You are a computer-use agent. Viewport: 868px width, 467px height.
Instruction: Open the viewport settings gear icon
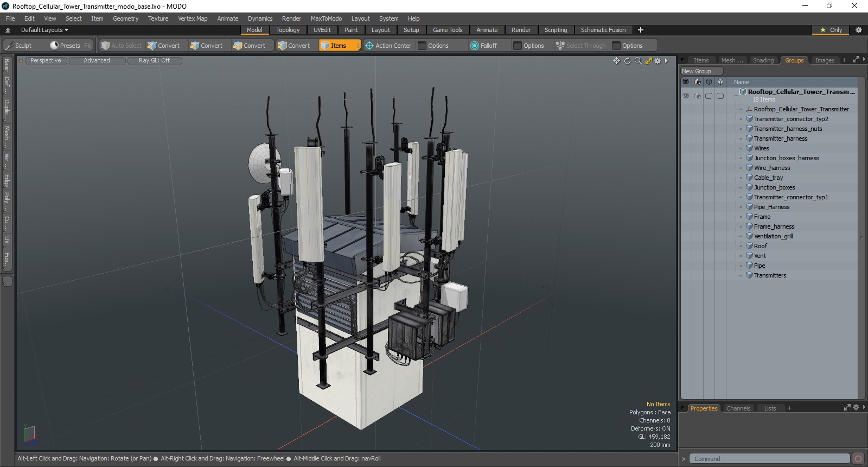(658, 61)
